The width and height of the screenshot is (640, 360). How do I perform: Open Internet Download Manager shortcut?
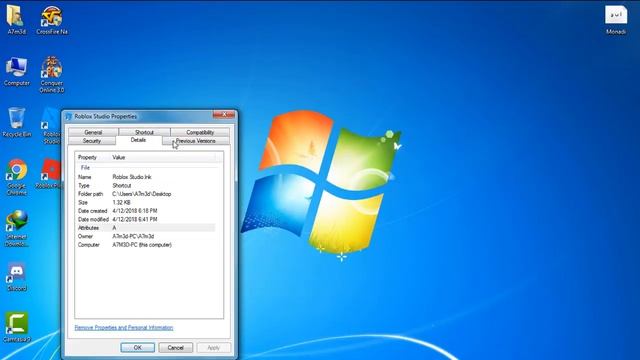point(16,229)
